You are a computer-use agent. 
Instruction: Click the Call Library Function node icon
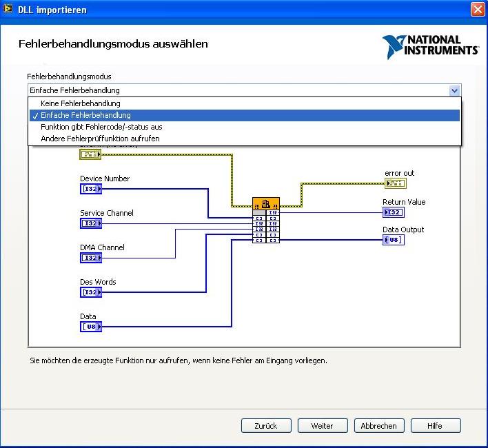[266, 204]
